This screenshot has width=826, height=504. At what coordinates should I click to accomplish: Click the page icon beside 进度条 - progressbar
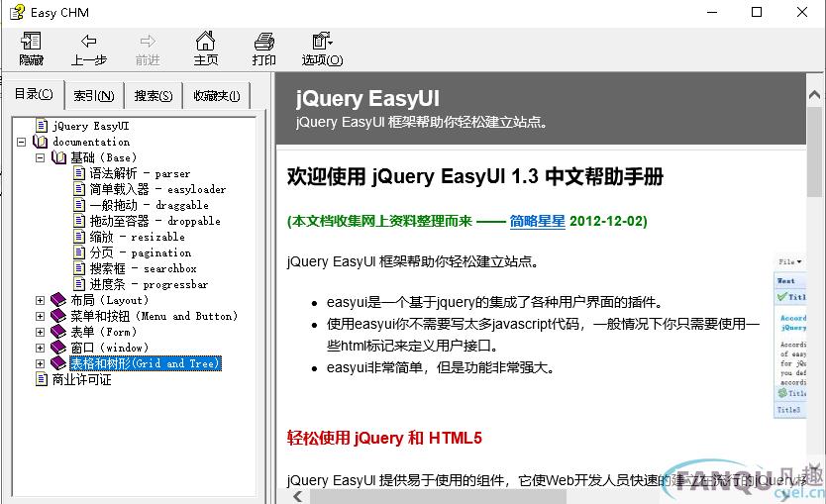coord(80,284)
